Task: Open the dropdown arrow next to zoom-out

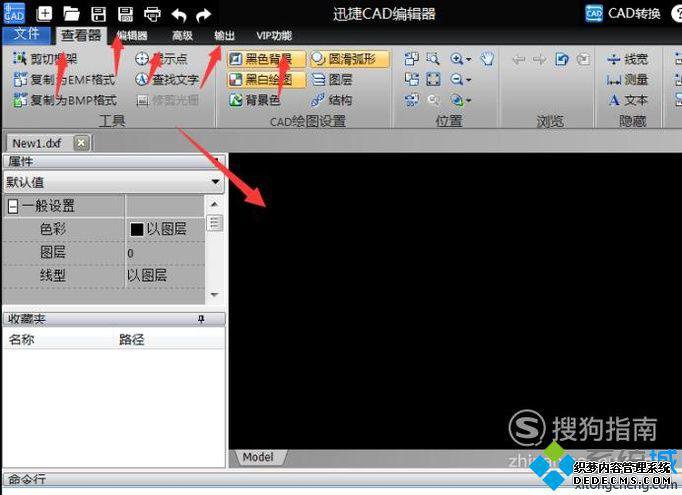Action: [x=468, y=80]
